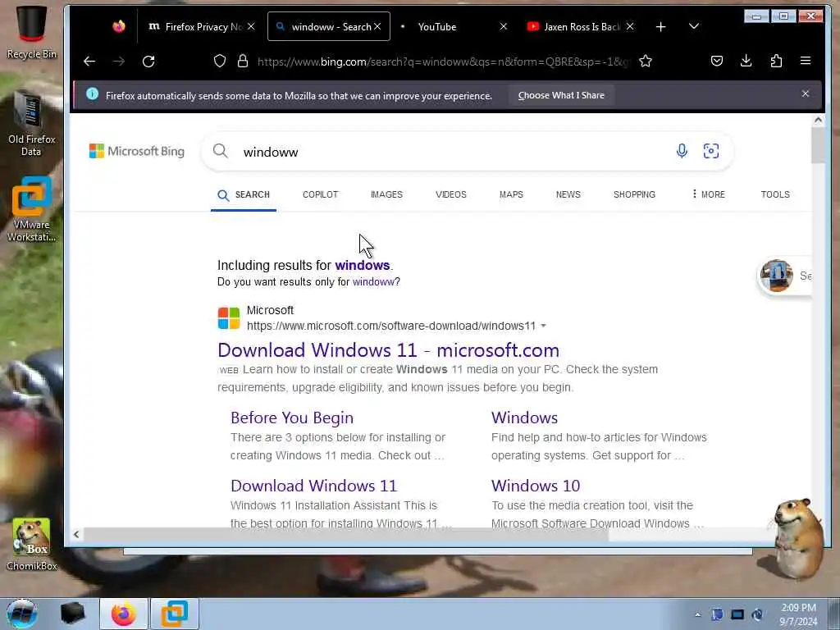Open the NEWS search tab
840x630 pixels.
[568, 194]
